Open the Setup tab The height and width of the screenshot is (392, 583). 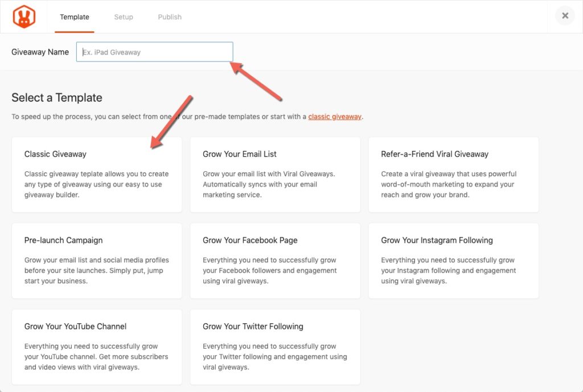click(x=124, y=17)
